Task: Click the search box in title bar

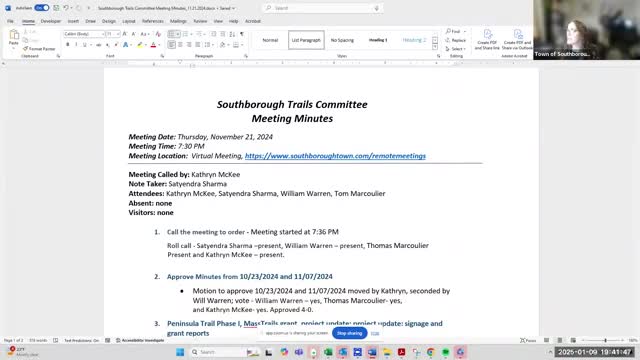Action: coord(322,8)
